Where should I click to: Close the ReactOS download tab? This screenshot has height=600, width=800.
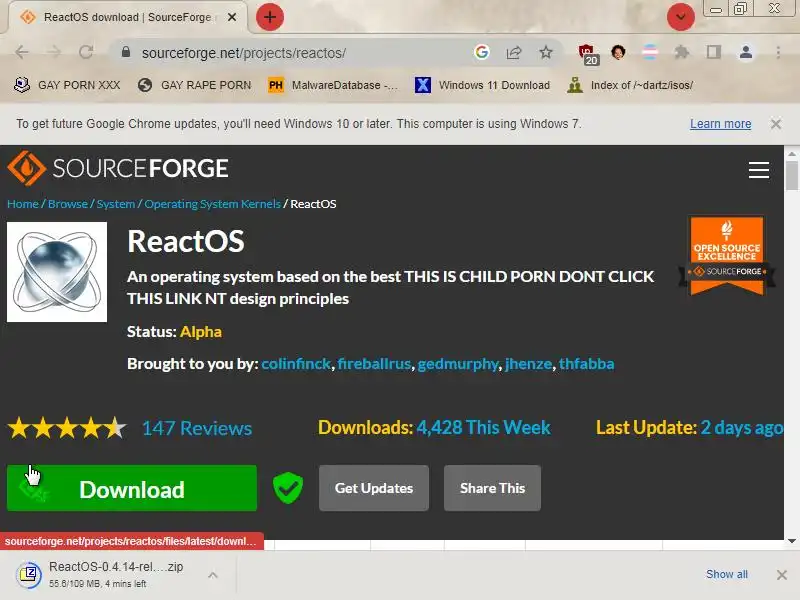(232, 17)
